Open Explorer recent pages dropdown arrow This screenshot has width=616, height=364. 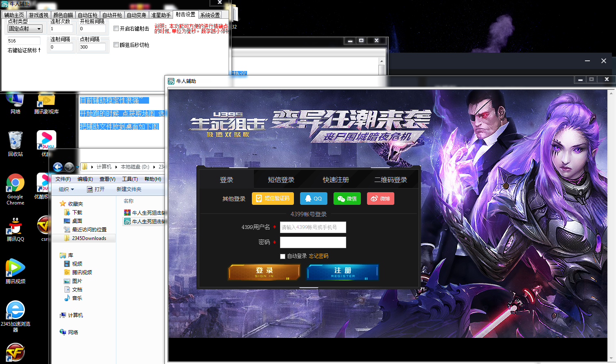click(x=77, y=167)
